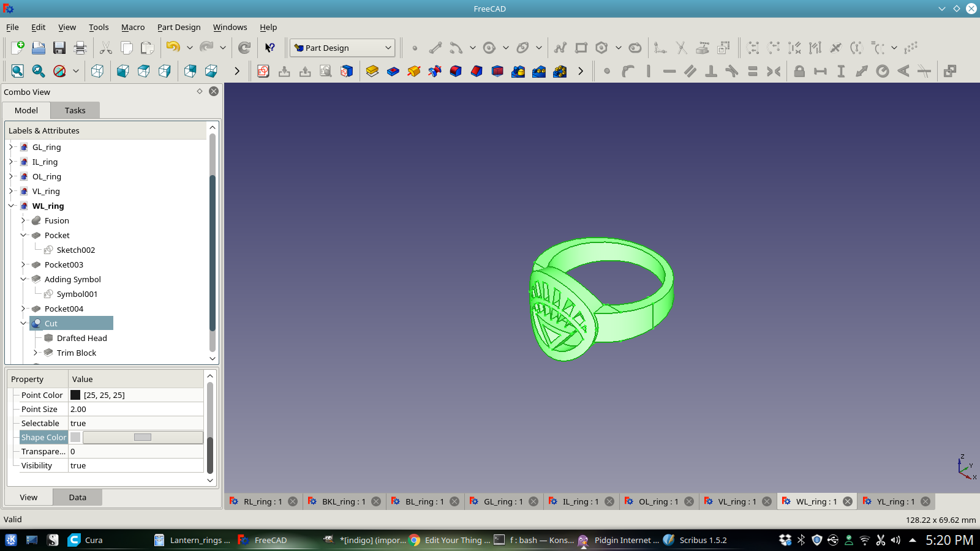Click the Paste icon
This screenshot has width=980, height=551.
tap(148, 48)
